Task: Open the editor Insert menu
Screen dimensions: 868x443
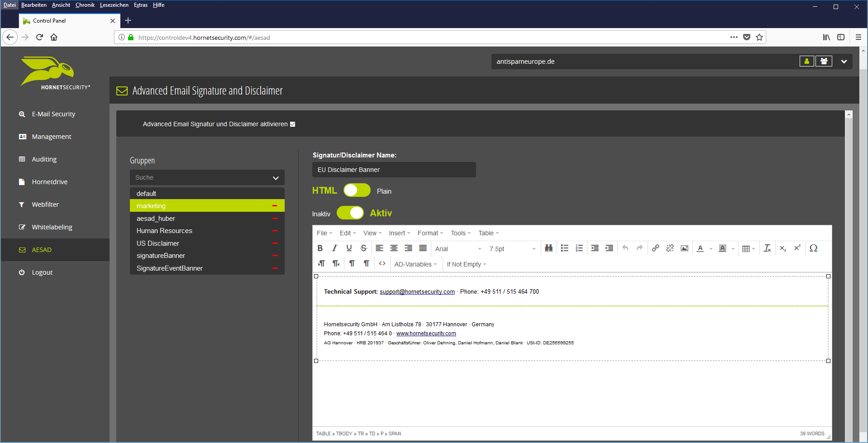Action: pyautogui.click(x=399, y=233)
